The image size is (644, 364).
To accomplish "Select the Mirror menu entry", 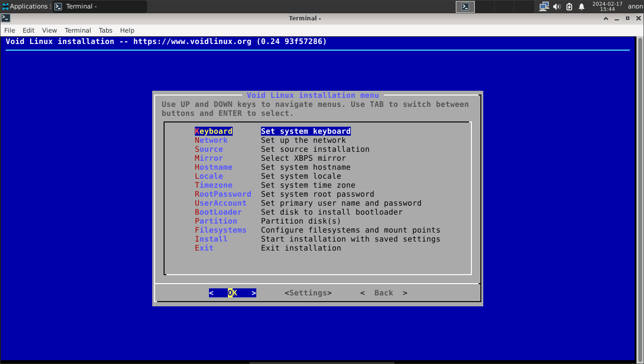I will coord(209,158).
